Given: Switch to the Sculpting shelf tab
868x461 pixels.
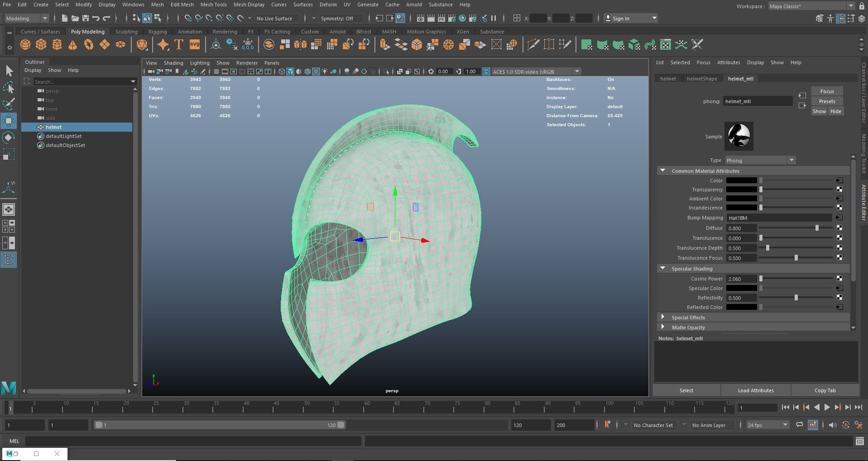Looking at the screenshot, I should [126, 32].
